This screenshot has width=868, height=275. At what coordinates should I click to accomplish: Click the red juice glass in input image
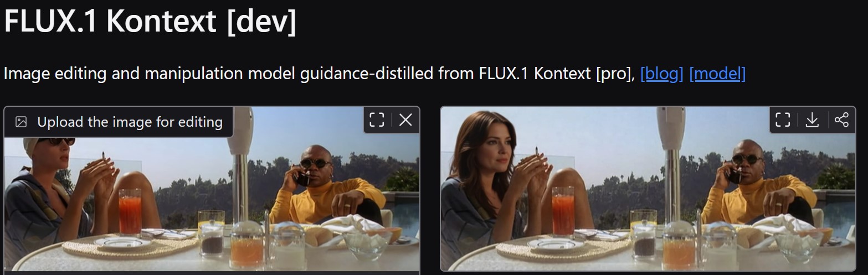pos(130,211)
